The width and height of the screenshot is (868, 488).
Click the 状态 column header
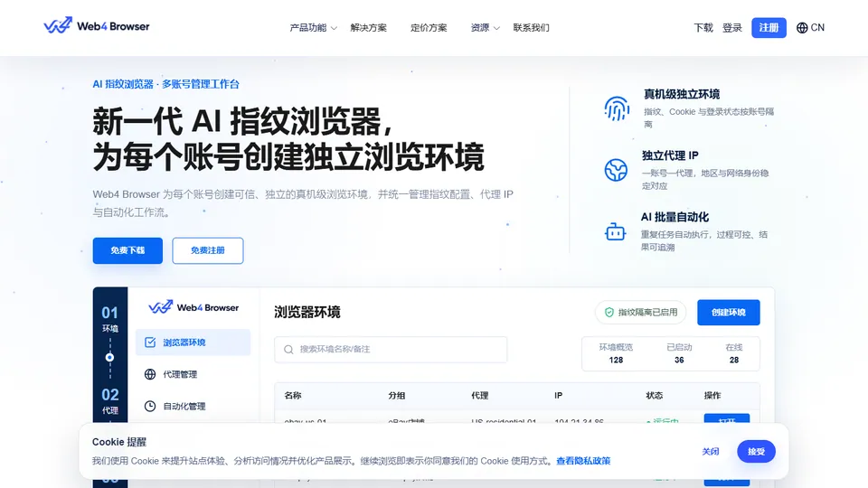click(655, 396)
